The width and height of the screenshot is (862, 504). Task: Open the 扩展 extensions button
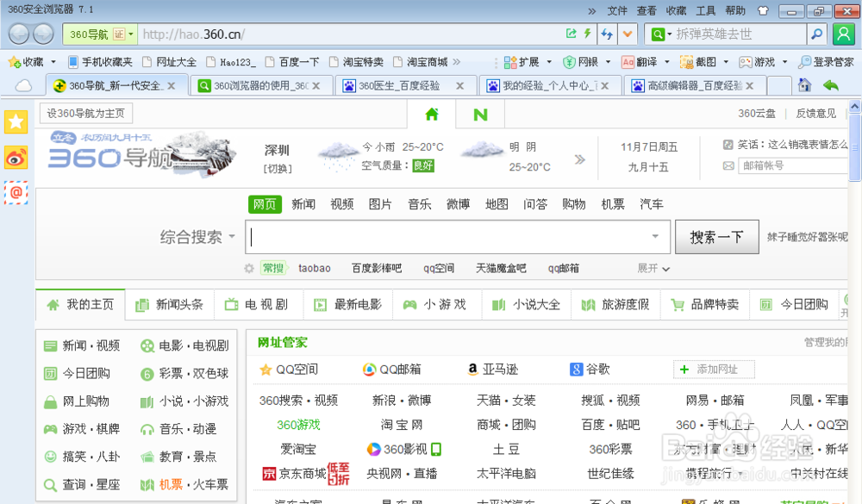522,62
